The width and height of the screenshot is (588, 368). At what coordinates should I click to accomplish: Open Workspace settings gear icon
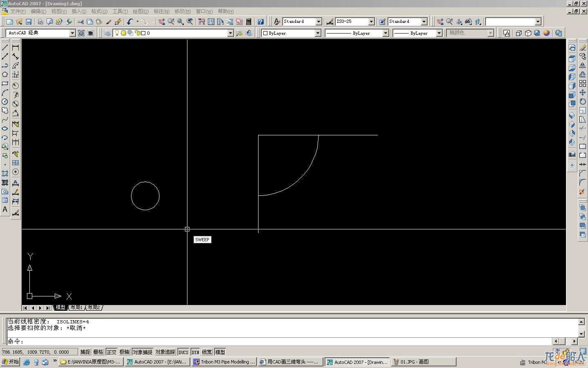tap(81, 33)
